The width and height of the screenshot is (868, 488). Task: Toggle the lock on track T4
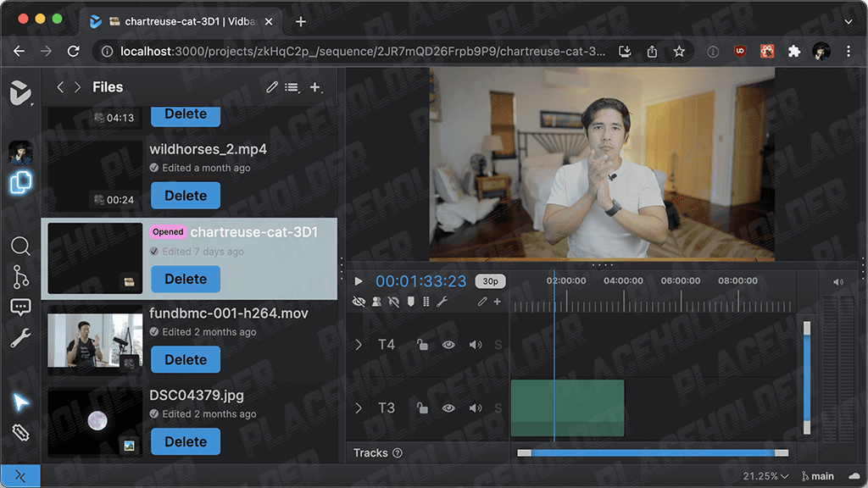422,345
